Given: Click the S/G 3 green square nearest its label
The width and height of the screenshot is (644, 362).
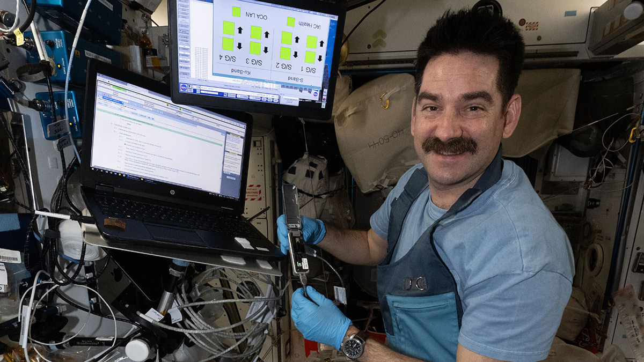Looking at the screenshot, I should coord(255,48).
